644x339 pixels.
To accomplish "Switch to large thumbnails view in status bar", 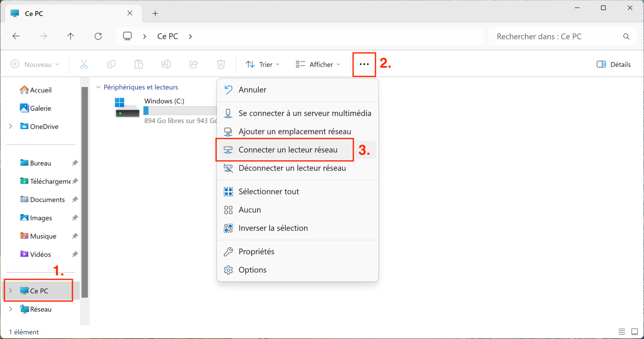I will coord(635,332).
